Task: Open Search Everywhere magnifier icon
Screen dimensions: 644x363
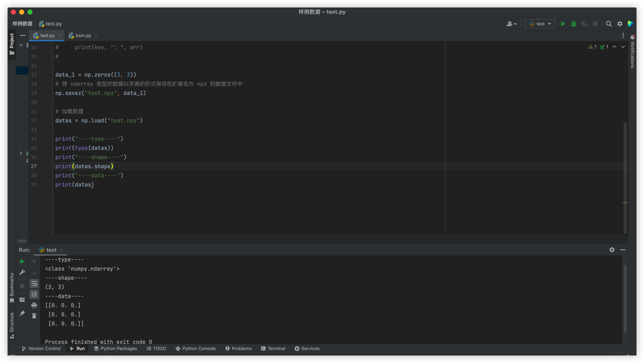Action: (609, 24)
